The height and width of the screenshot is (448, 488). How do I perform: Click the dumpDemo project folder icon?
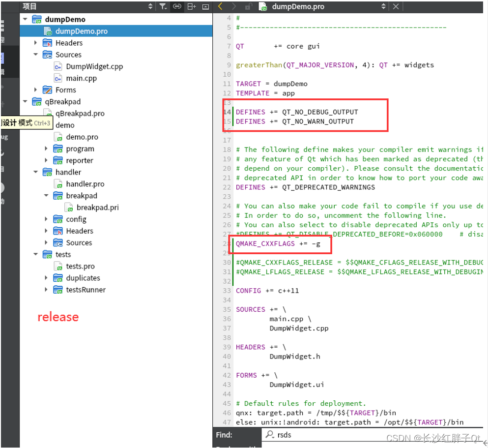pyautogui.click(x=37, y=19)
